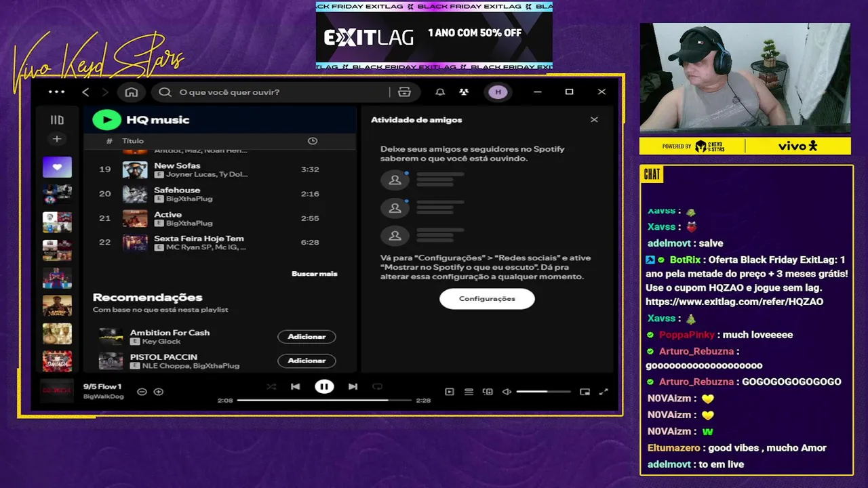The image size is (868, 488).
Task: Mute the volume speaker icon
Action: (507, 392)
